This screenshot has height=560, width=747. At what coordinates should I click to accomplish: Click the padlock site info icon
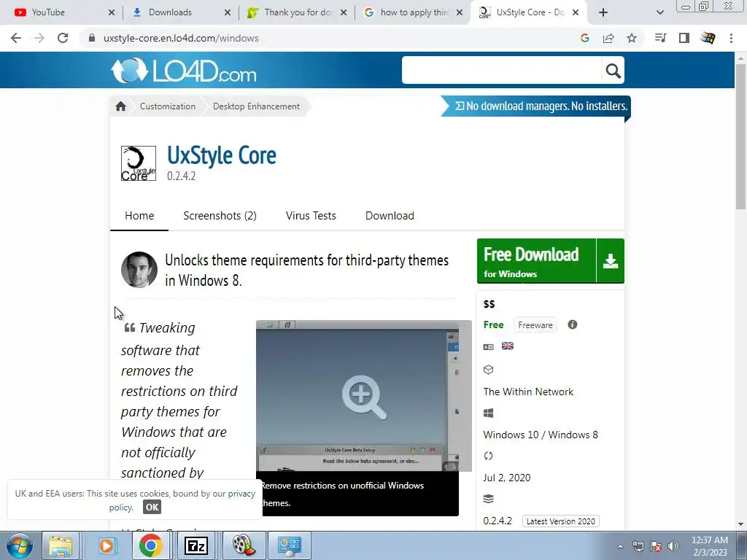92,38
